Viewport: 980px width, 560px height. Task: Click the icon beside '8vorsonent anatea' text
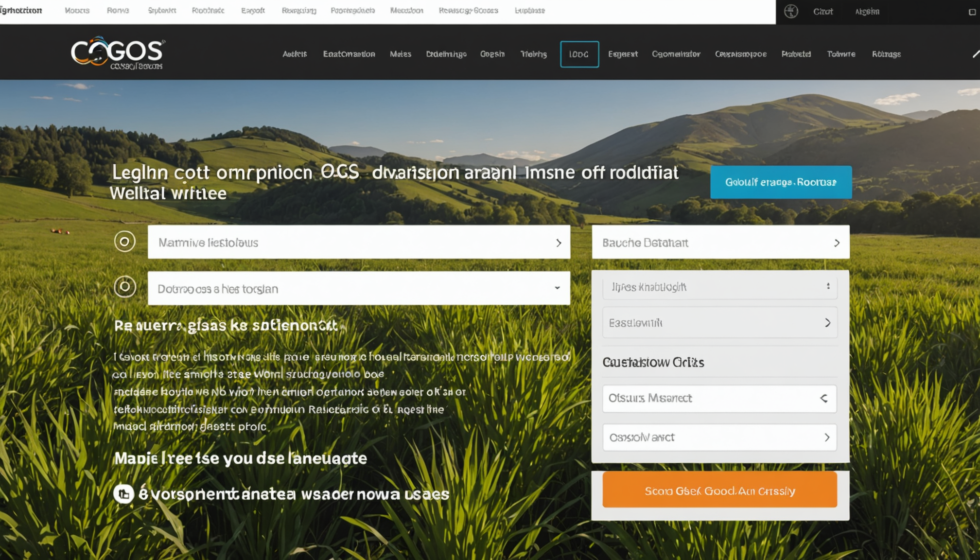pos(124,494)
